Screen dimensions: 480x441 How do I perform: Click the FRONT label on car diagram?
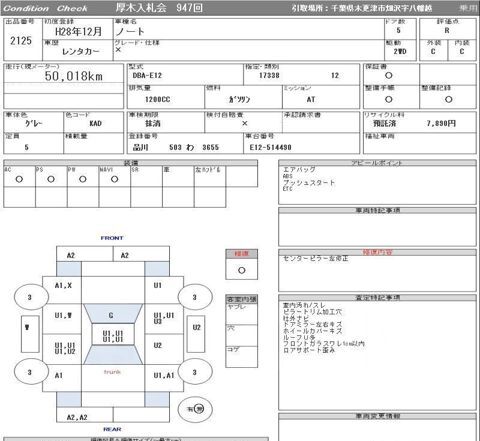[x=112, y=238]
